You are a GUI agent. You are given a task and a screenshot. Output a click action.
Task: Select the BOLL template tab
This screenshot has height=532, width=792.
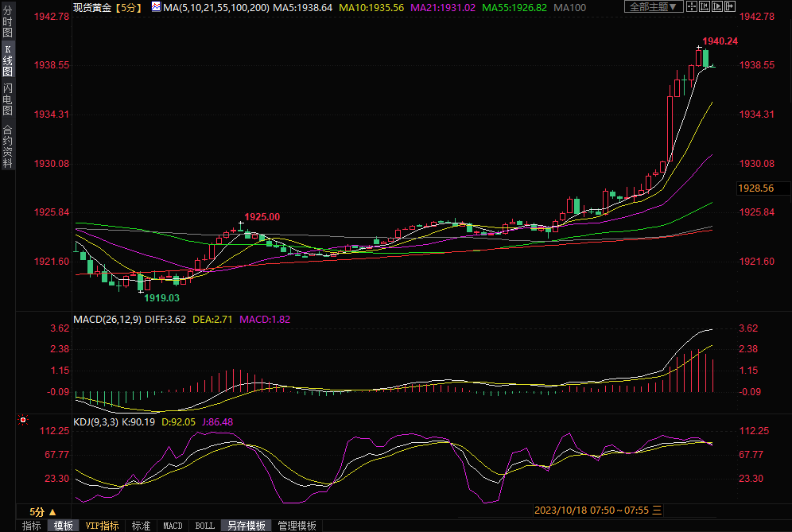pyautogui.click(x=204, y=526)
